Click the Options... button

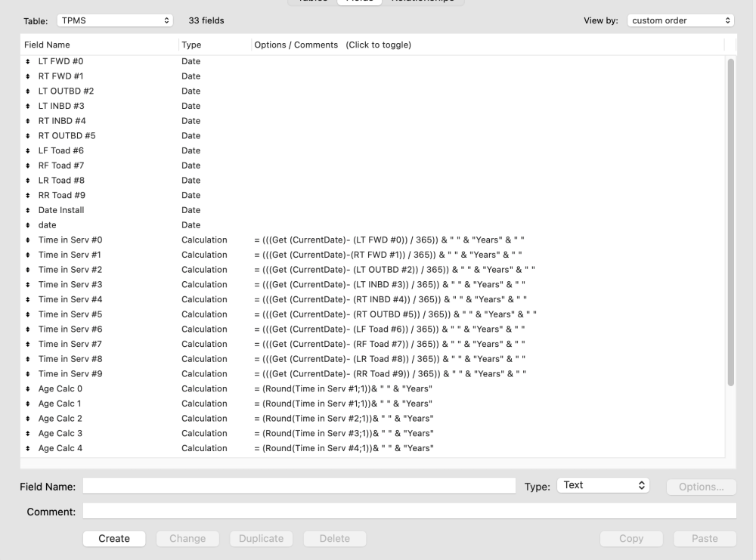click(700, 487)
